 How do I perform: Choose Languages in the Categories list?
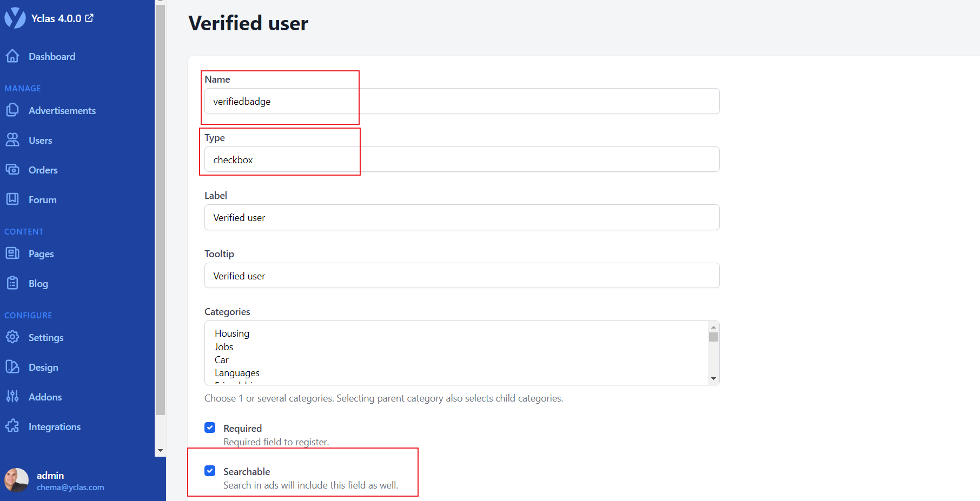237,373
